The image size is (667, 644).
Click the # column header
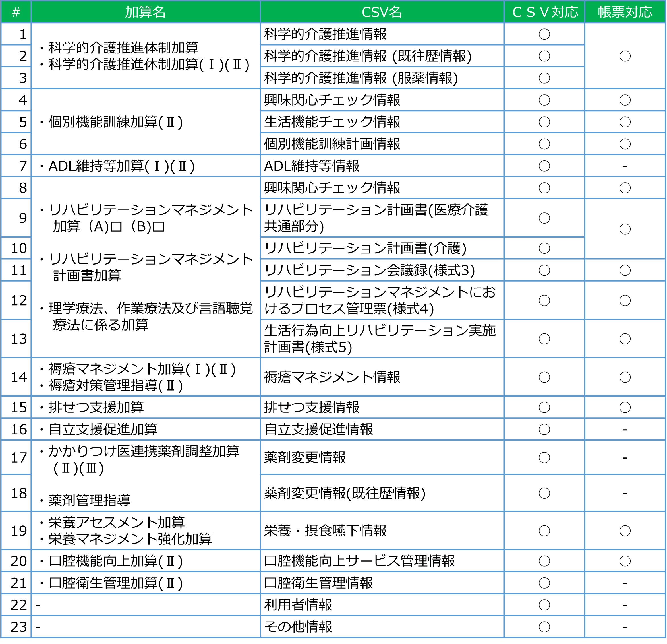16,12
